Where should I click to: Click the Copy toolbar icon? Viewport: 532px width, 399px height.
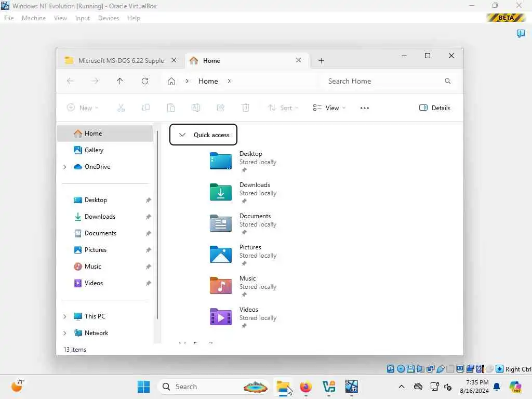pyautogui.click(x=146, y=108)
